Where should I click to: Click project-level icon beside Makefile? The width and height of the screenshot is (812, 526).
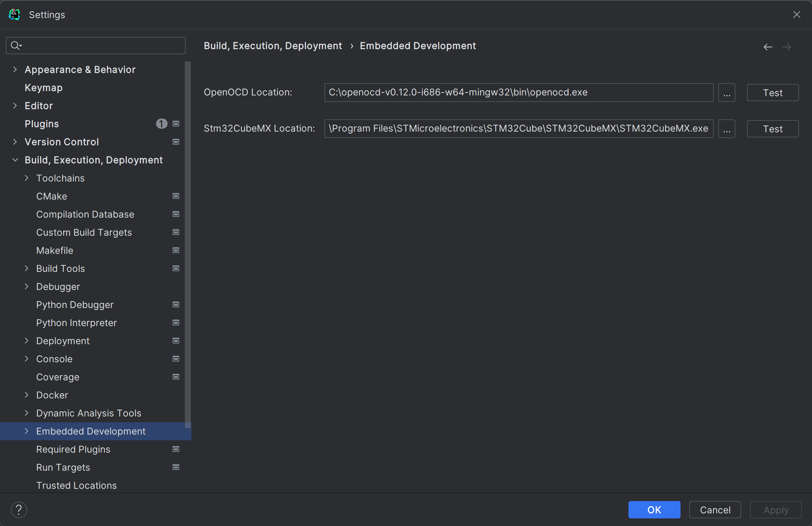tap(176, 251)
